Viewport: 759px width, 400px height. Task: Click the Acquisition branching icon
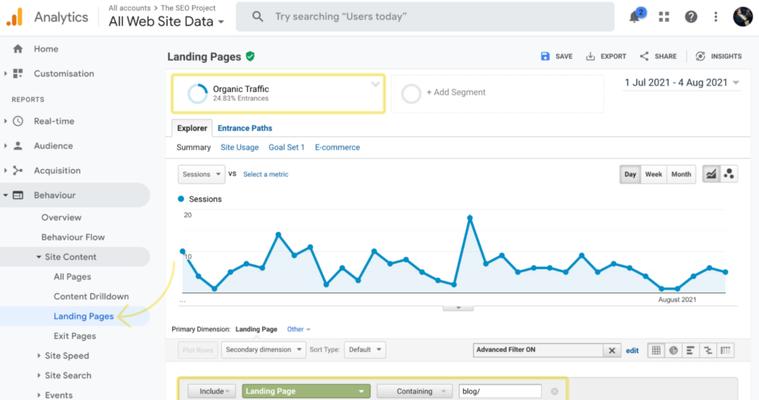coord(18,170)
